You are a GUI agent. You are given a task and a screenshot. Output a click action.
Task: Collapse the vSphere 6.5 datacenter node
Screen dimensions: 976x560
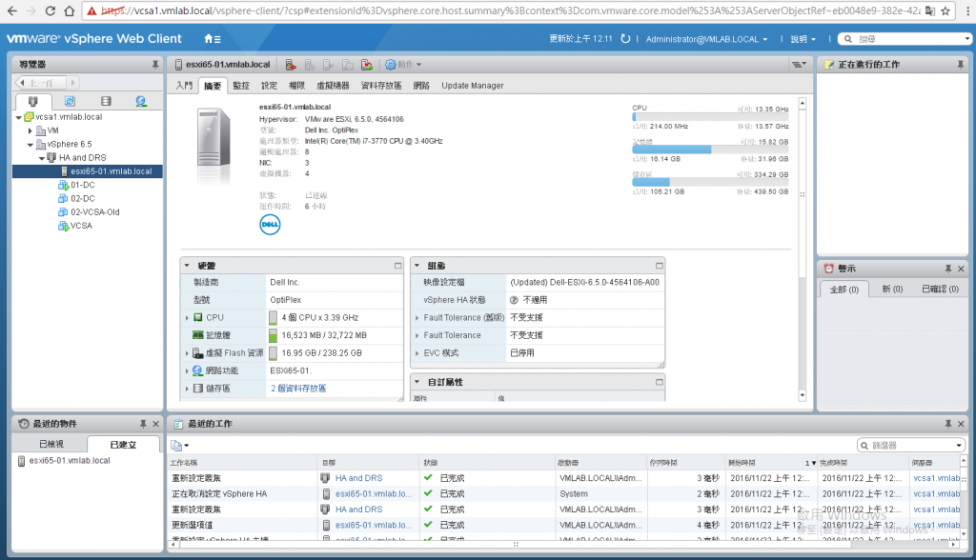click(30, 145)
